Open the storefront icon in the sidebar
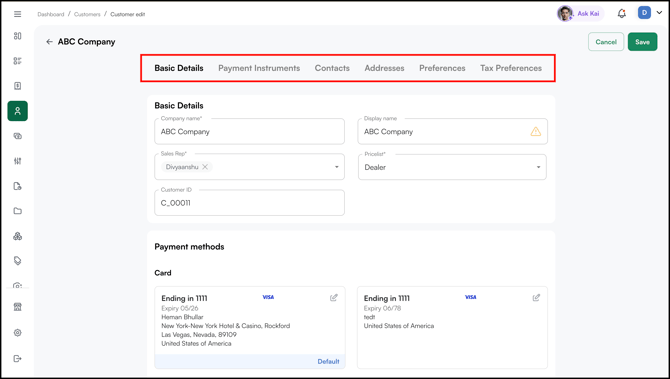The image size is (670, 379). [18, 307]
